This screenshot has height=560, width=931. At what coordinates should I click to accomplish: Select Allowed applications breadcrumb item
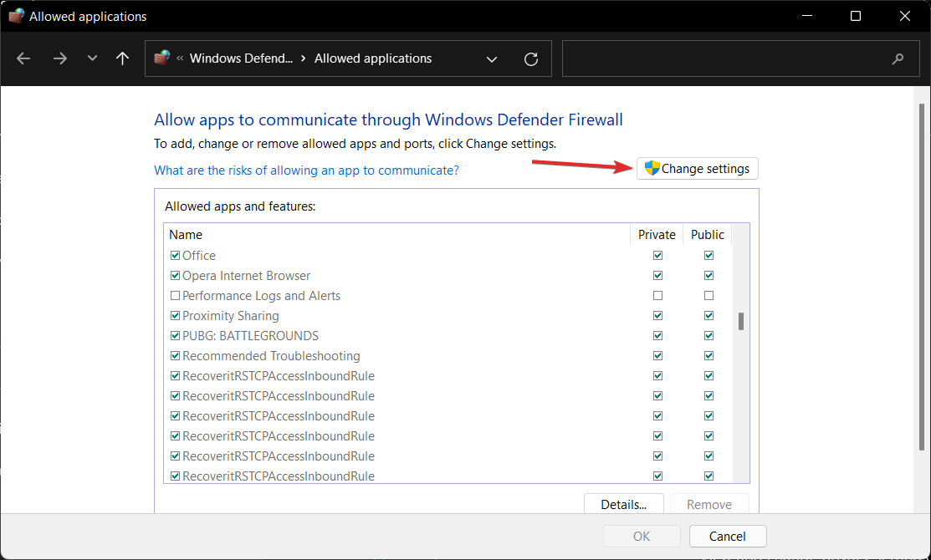[x=373, y=59]
